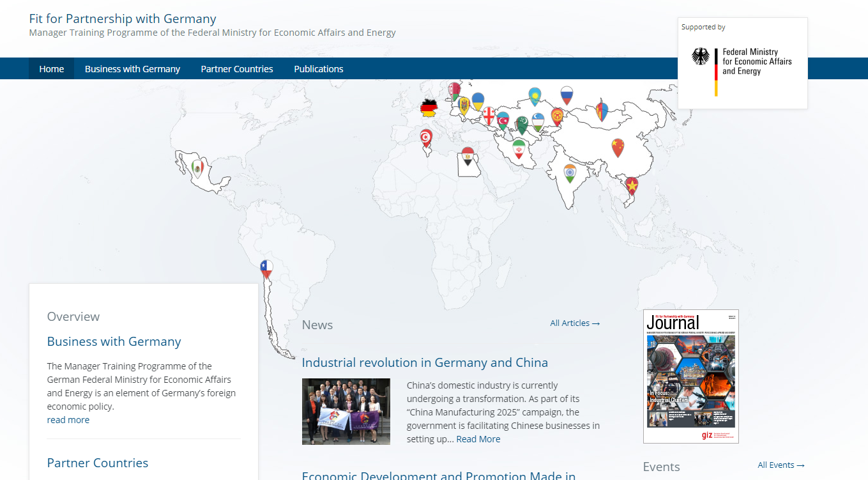Open the group photo article thumbnail
Image resolution: width=868 pixels, height=480 pixels.
tap(346, 412)
